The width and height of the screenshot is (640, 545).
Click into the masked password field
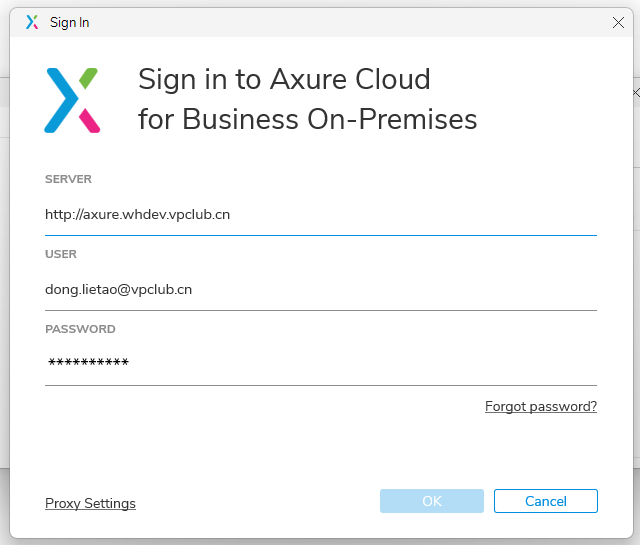[x=320, y=363]
